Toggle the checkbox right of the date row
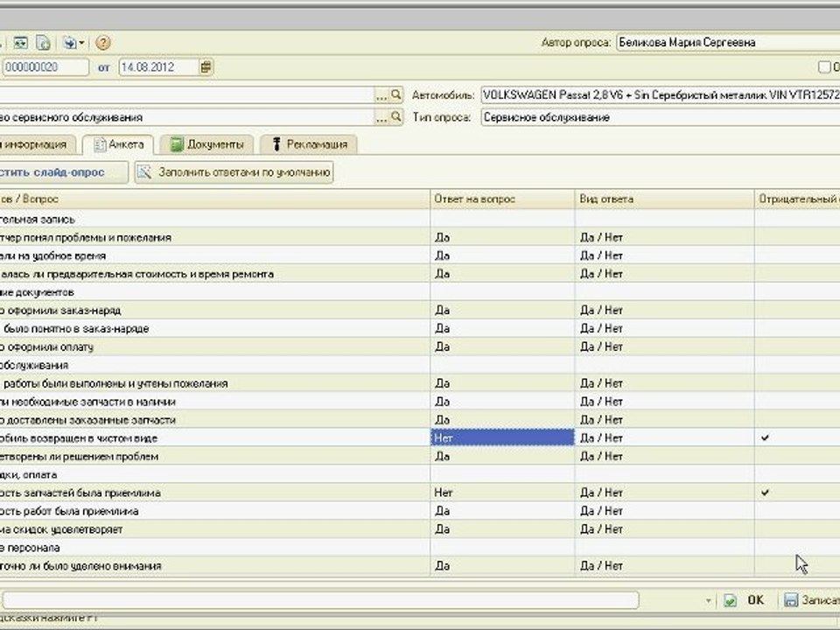 point(824,67)
